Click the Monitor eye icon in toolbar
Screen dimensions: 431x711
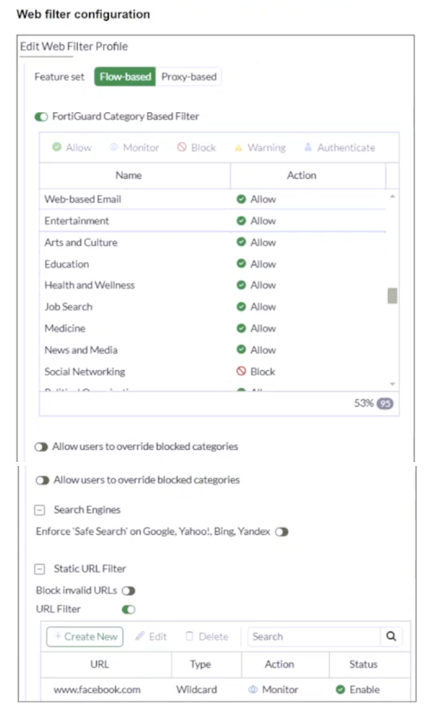114,147
